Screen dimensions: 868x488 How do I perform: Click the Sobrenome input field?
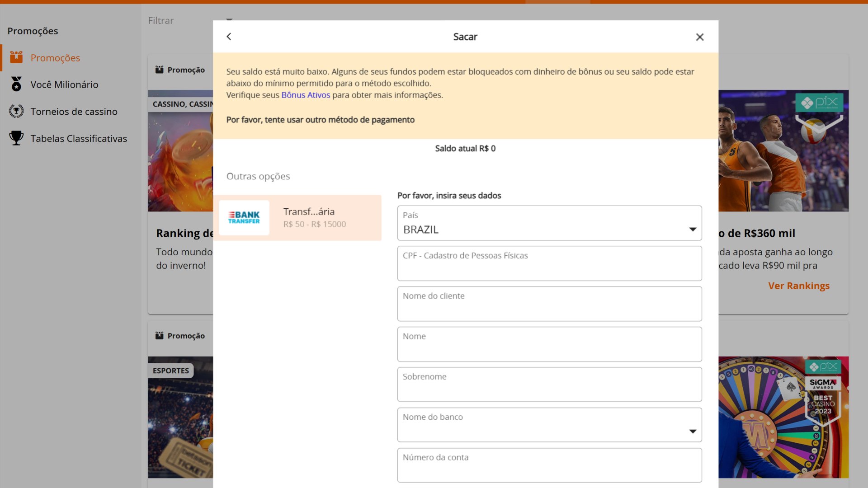point(549,385)
